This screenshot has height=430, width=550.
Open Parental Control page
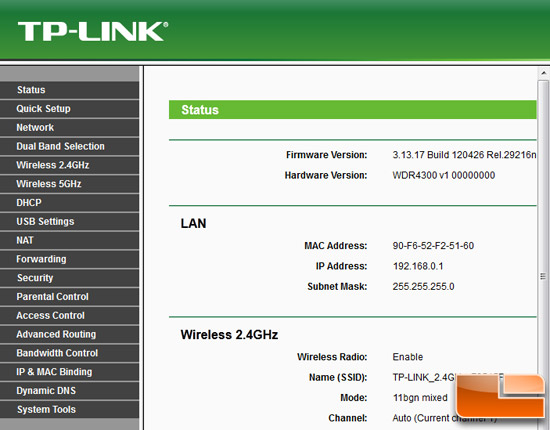click(x=69, y=297)
